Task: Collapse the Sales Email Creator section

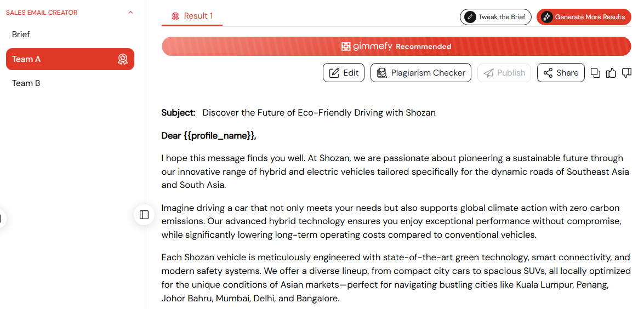Action: [x=130, y=12]
